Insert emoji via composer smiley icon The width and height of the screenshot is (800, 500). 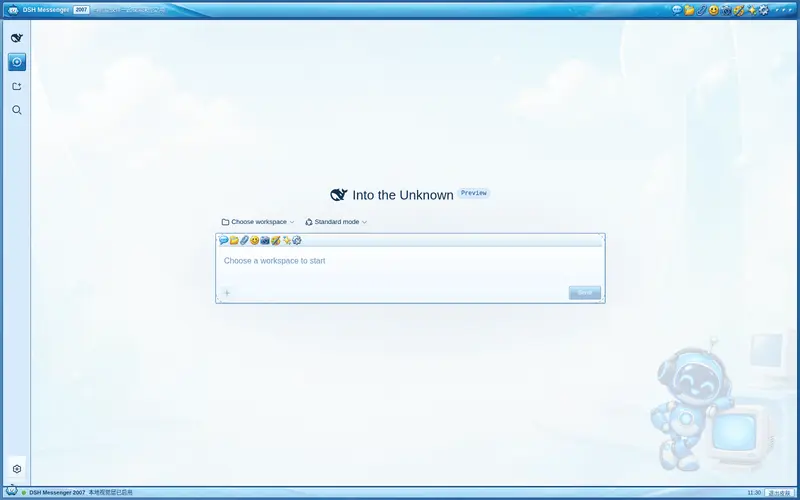tap(255, 240)
